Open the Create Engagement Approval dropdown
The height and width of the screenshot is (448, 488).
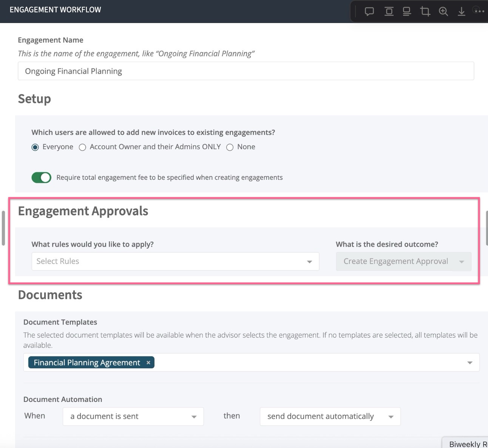point(403,261)
